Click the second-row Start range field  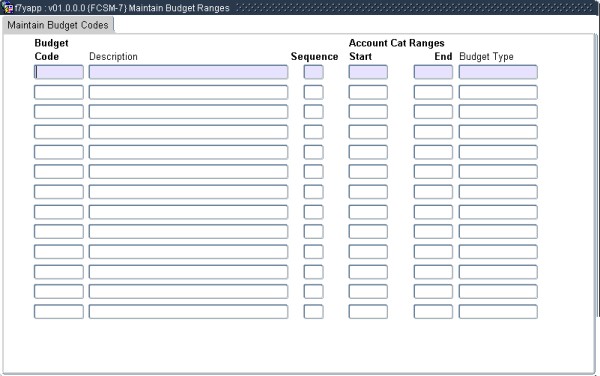[x=368, y=92]
